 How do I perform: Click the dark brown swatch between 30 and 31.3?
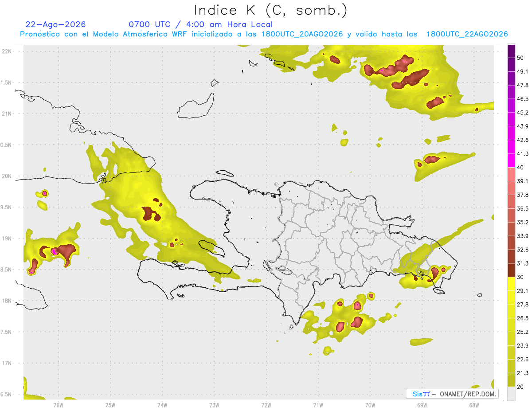point(511,270)
